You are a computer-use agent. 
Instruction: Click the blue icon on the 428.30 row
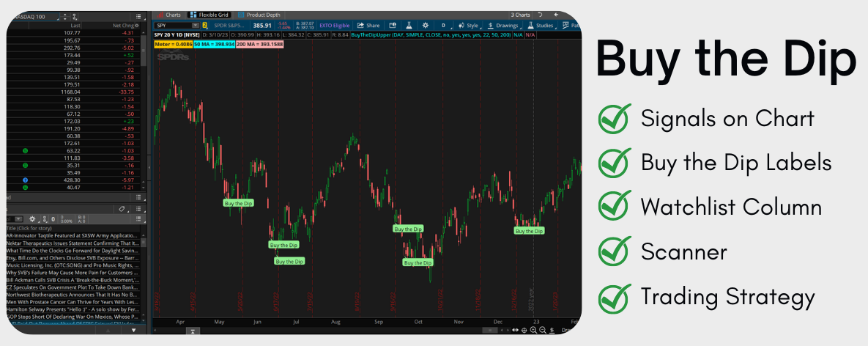pos(25,180)
